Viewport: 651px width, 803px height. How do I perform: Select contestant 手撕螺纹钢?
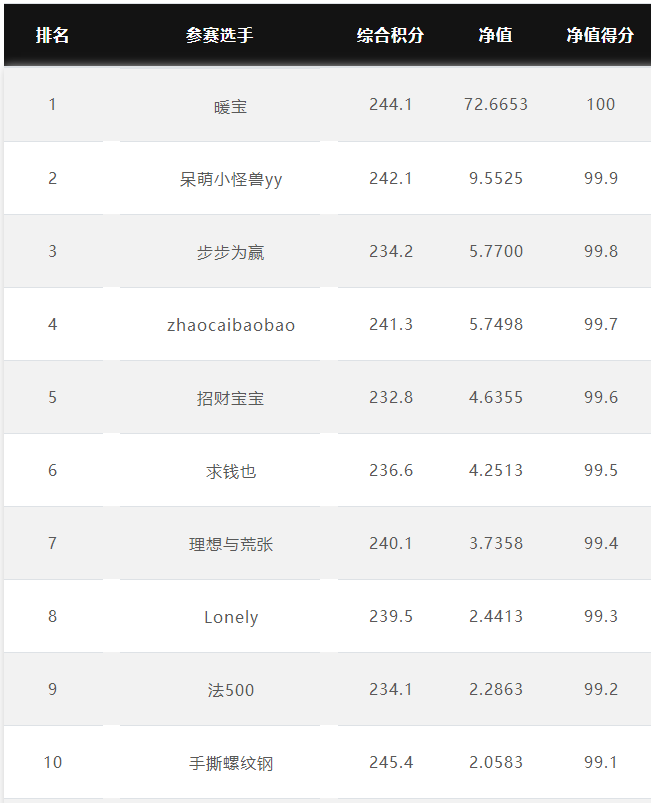click(x=230, y=764)
